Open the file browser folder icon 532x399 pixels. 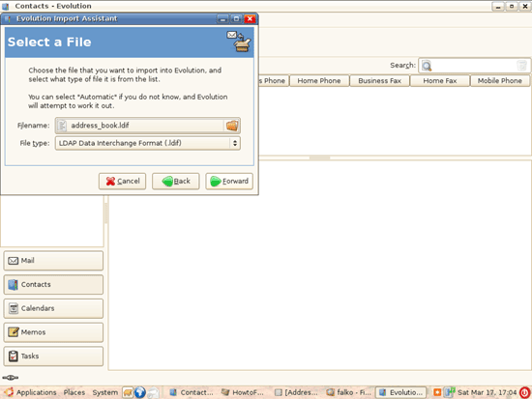tap(232, 126)
